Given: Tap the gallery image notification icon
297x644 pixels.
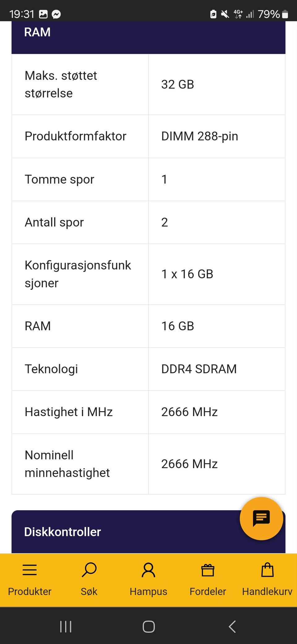Looking at the screenshot, I should (x=43, y=14).
